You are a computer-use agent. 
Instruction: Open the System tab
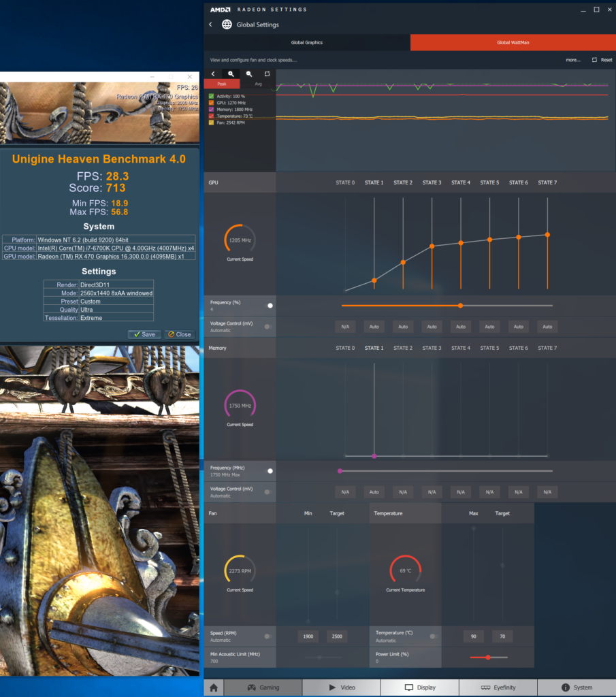[x=577, y=687]
